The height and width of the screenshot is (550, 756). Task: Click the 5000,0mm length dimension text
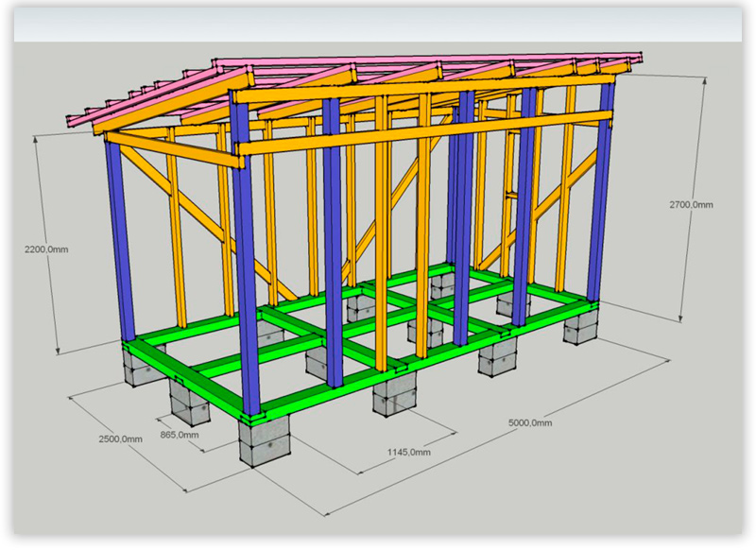530,422
